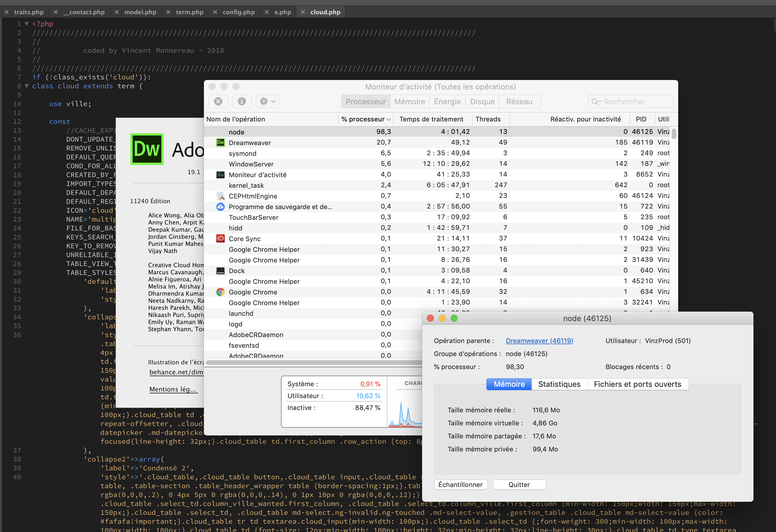
Task: Click the Rechercher search field
Action: pyautogui.click(x=630, y=102)
